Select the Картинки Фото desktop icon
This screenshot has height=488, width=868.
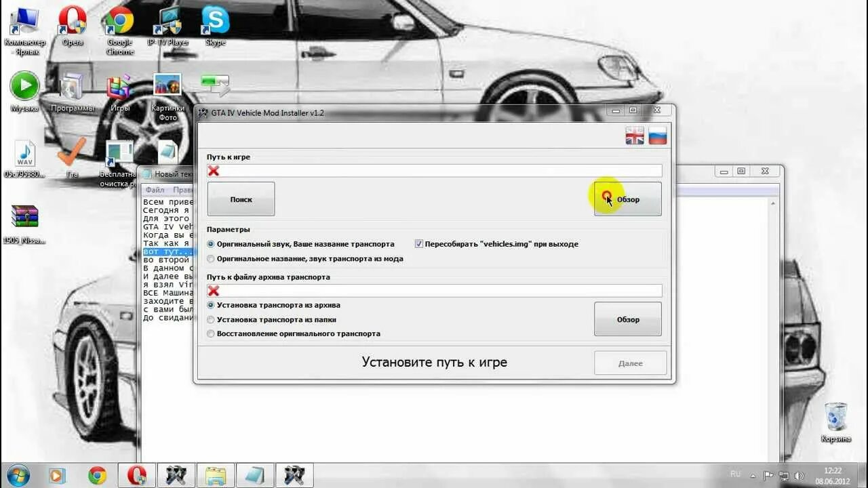tap(167, 97)
